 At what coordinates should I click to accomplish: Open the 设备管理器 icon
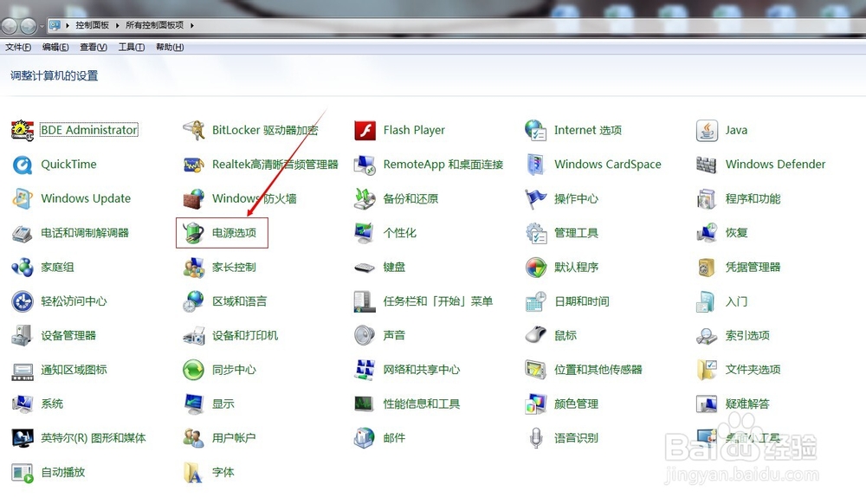pyautogui.click(x=23, y=336)
